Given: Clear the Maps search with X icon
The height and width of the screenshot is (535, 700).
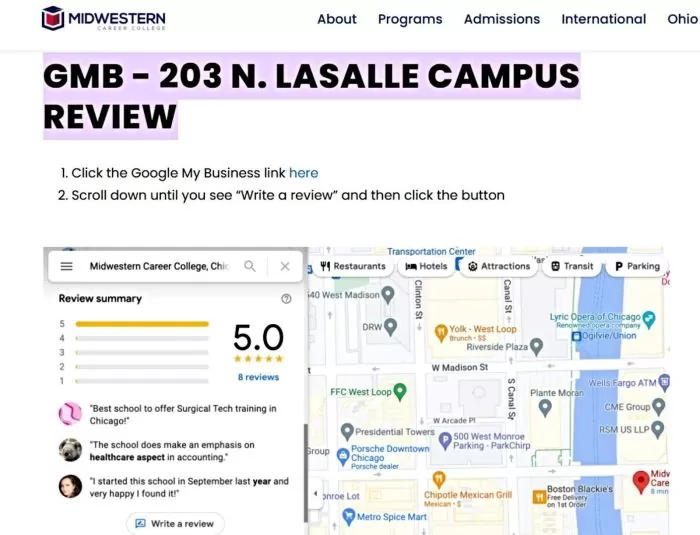Looking at the screenshot, I should point(285,267).
